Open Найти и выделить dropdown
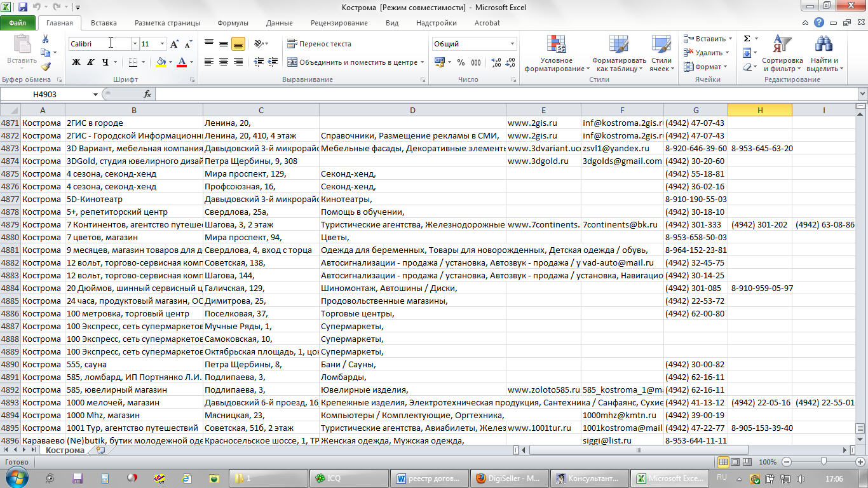The width and height of the screenshot is (868, 488). (824, 53)
